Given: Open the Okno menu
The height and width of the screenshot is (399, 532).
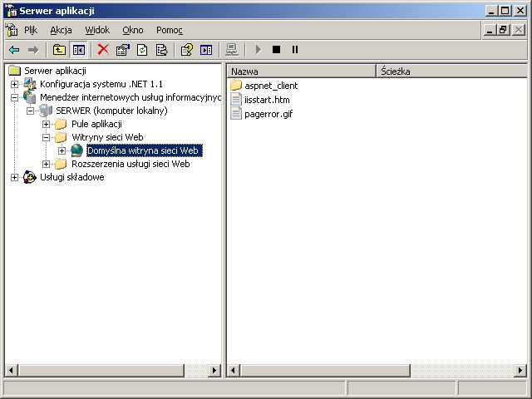Looking at the screenshot, I should click(133, 30).
